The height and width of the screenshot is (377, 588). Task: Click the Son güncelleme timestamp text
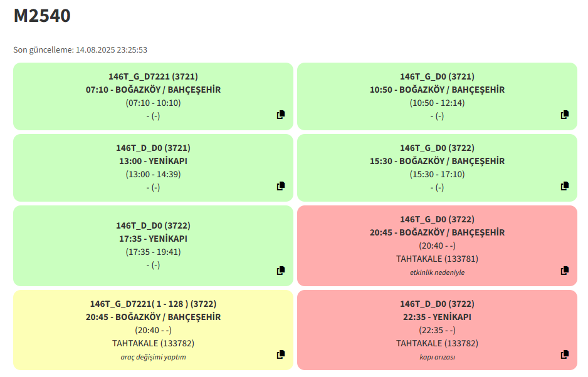80,50
